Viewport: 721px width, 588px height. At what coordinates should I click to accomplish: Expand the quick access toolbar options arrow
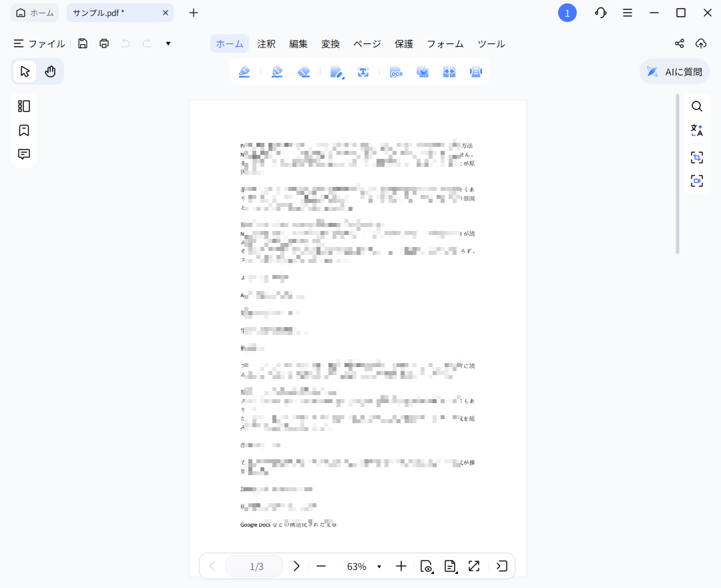[x=168, y=43]
